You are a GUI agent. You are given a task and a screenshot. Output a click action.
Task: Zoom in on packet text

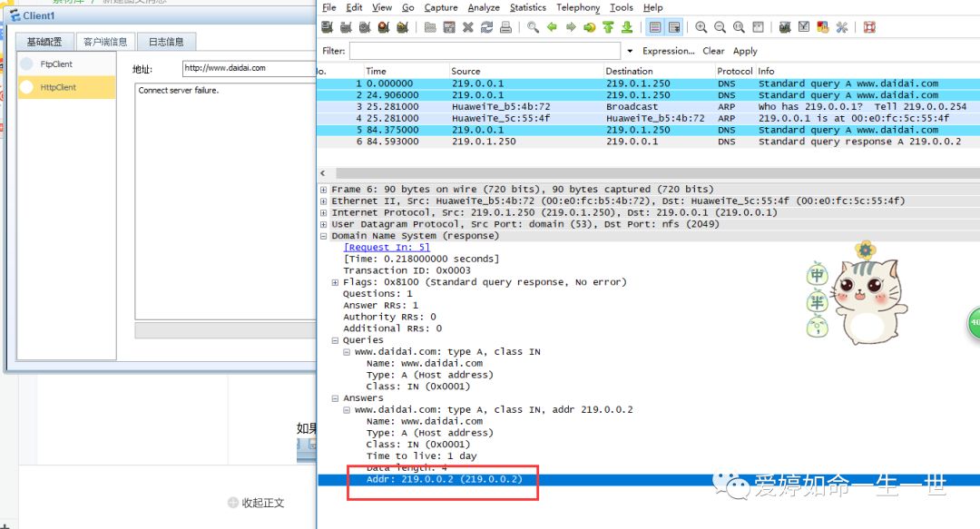pos(701,27)
